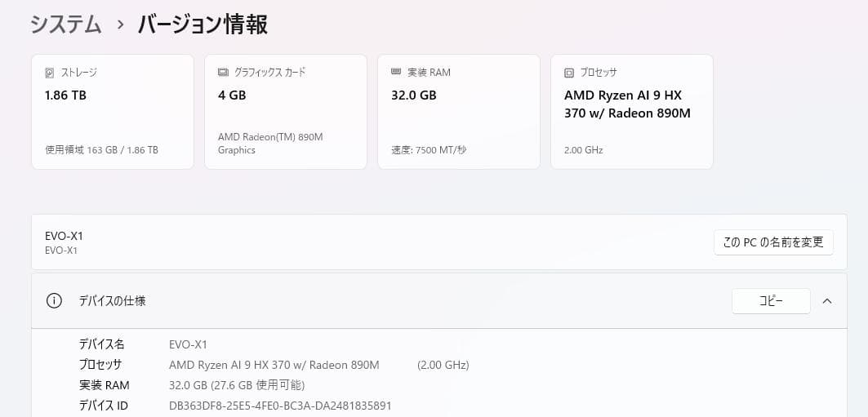Click the installed RAM icon
Viewport: 868px width, 417px height.
point(396,72)
